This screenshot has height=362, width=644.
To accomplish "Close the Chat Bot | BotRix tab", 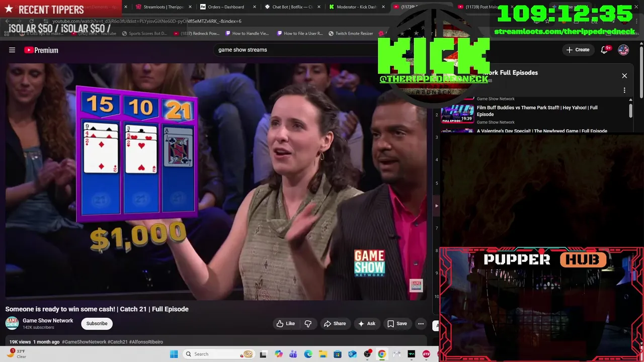I will (x=319, y=7).
